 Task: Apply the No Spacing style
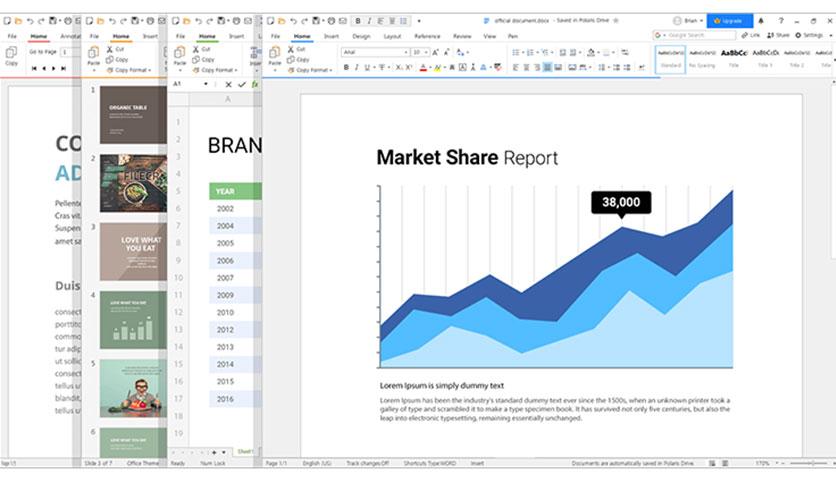click(x=702, y=59)
